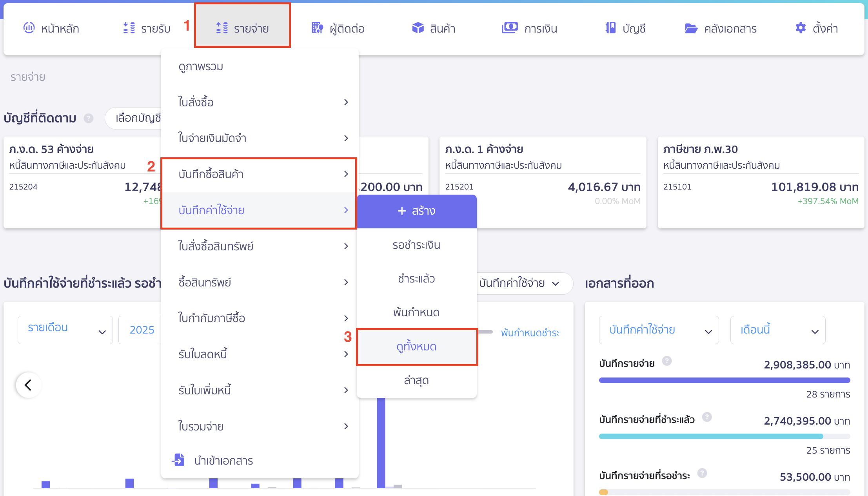Expand the ใบสั่งซื้อ submenu chevron
This screenshot has width=868, height=496.
(346, 102)
